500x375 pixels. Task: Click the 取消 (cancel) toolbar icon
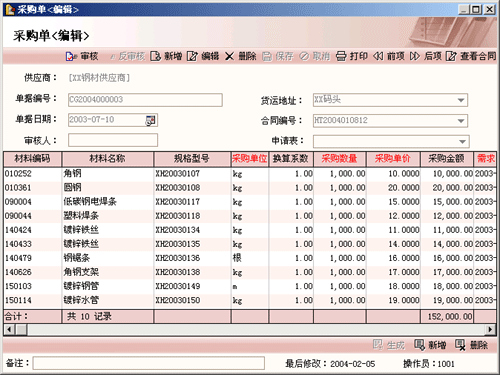[304, 56]
